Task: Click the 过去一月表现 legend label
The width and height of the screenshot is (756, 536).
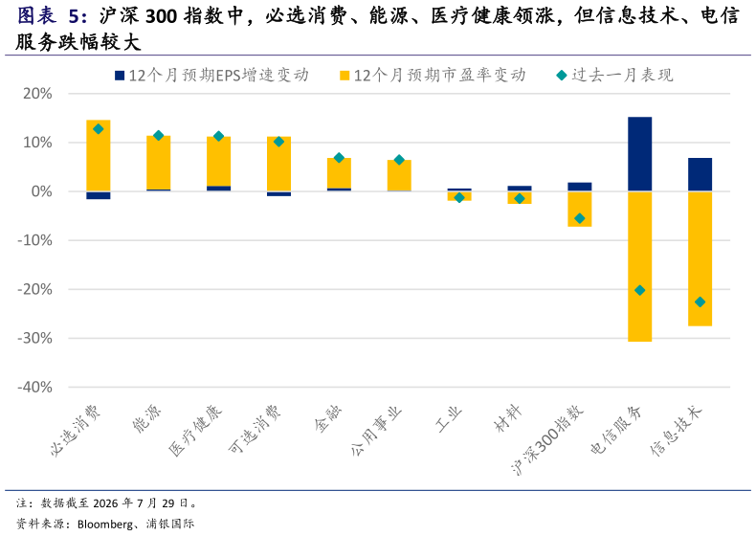Action: [x=622, y=76]
